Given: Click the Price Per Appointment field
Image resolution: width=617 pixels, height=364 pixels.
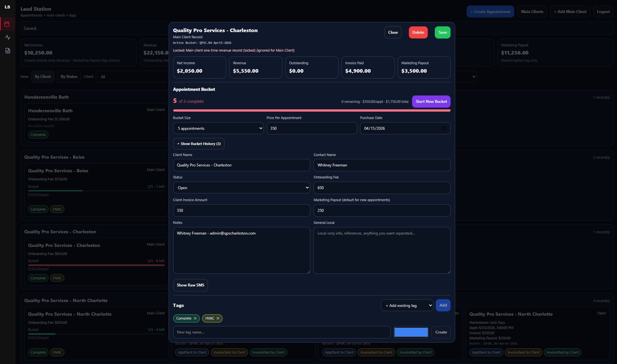Looking at the screenshot, I should (x=312, y=128).
